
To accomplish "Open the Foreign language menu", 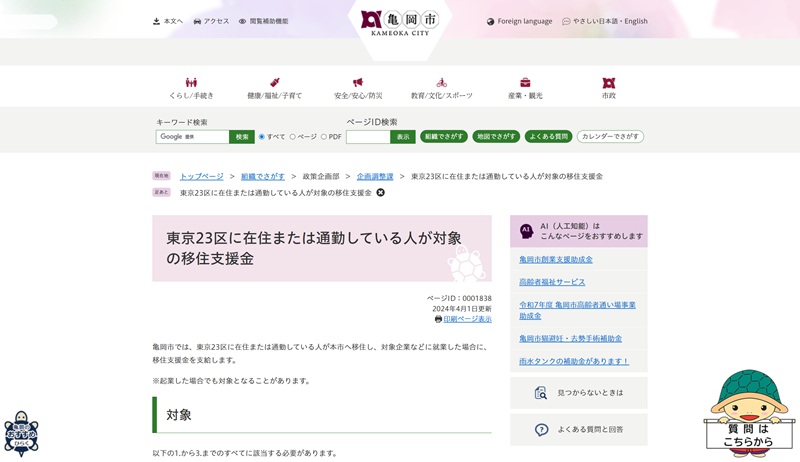I will point(519,21).
